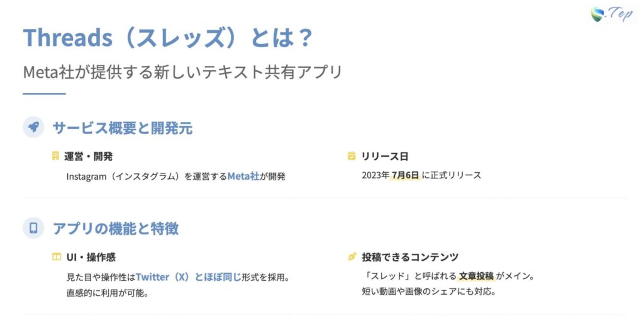Select the 運営・開発 label
Image resolution: width=644 pixels, height=328 pixels.
pyautogui.click(x=88, y=156)
